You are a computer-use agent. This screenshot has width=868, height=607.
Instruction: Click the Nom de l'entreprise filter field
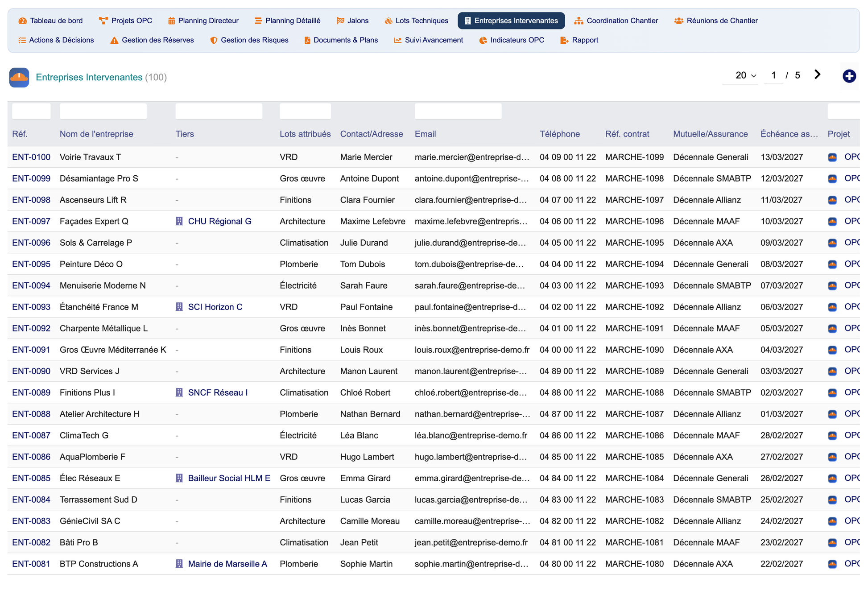pyautogui.click(x=103, y=111)
